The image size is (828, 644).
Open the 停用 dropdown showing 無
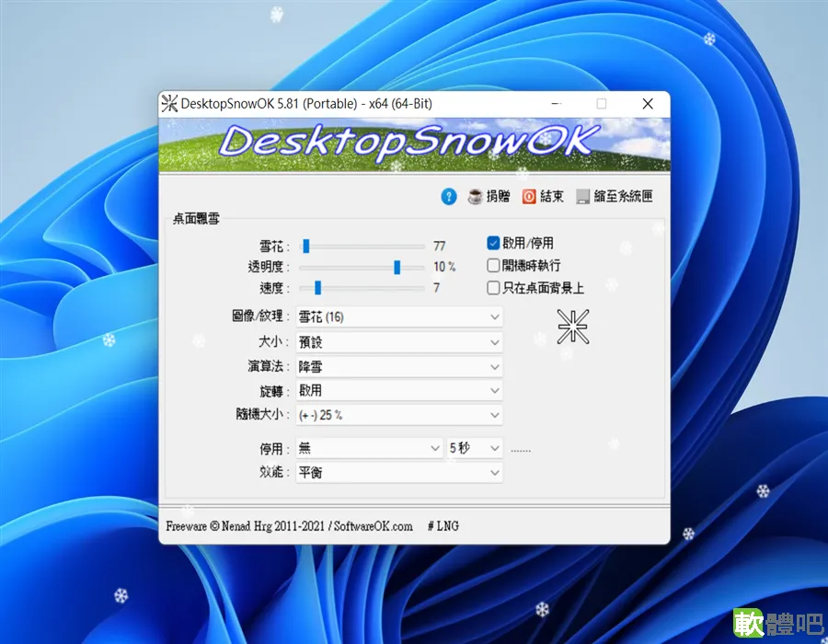coord(369,448)
